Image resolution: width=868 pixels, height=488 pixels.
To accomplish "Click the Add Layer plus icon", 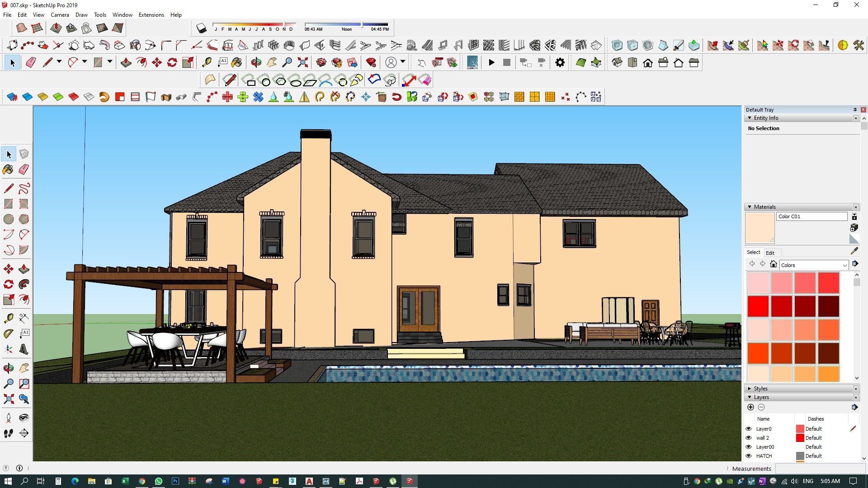I will tap(750, 407).
